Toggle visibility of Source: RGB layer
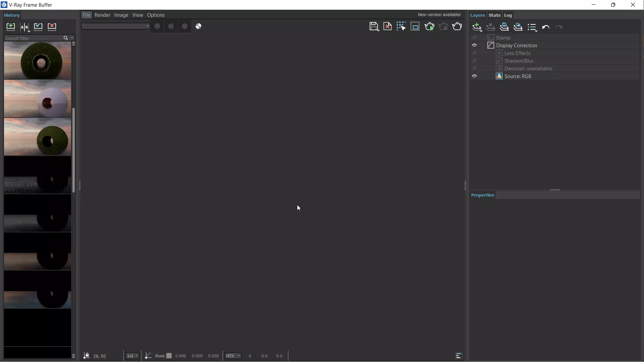This screenshot has height=362, width=644. (475, 76)
